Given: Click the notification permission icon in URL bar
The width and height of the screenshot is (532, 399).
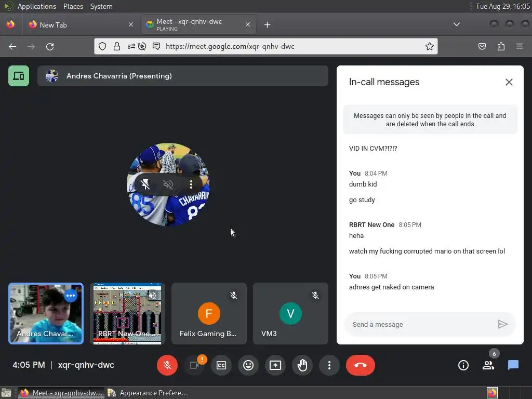Looking at the screenshot, I should (x=156, y=46).
